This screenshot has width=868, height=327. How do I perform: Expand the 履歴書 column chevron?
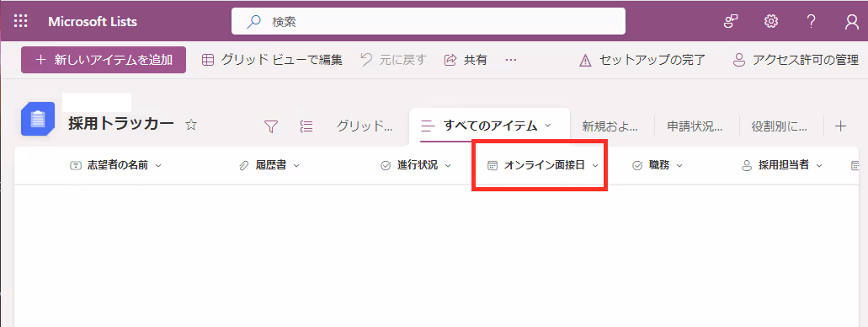(296, 166)
